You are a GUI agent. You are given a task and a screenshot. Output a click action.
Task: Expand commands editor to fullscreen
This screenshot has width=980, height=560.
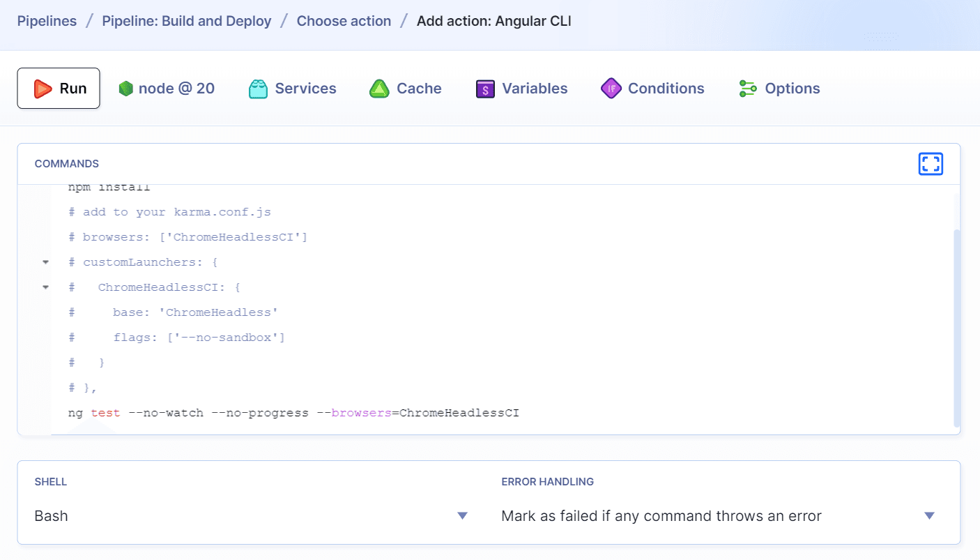tap(931, 164)
